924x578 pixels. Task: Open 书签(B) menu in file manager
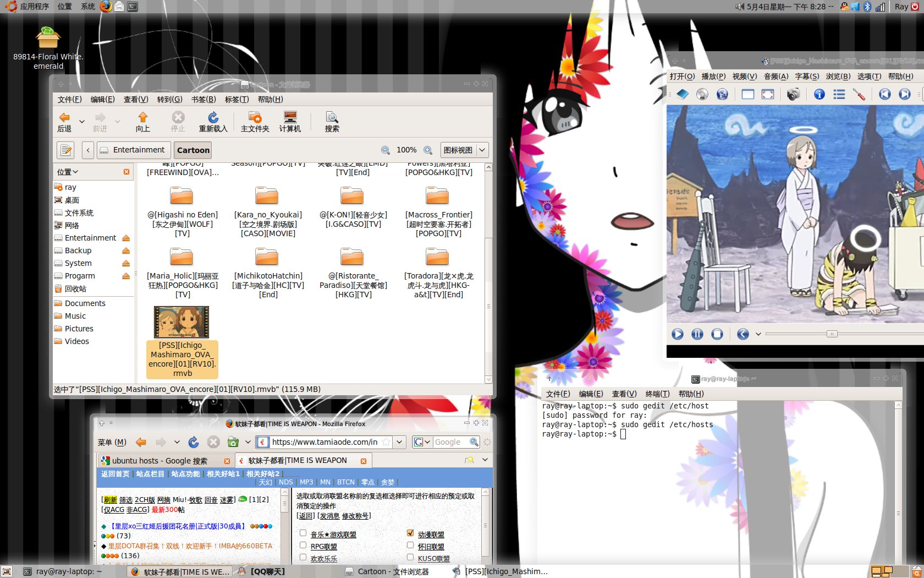coord(204,100)
